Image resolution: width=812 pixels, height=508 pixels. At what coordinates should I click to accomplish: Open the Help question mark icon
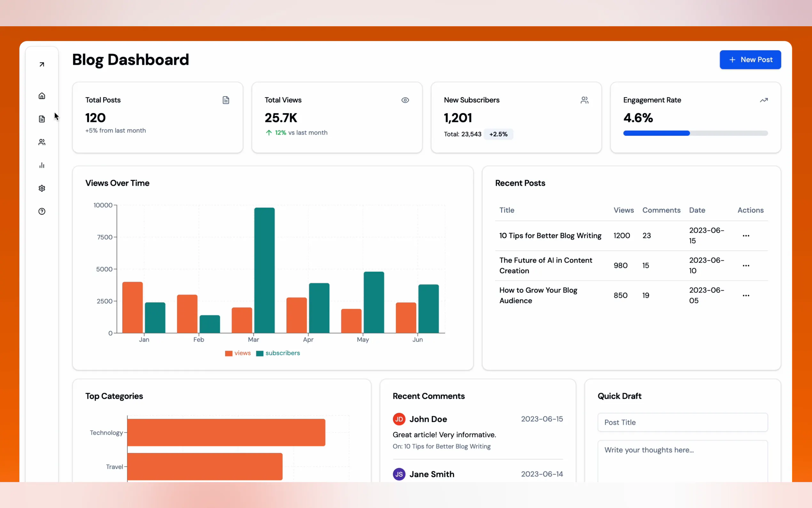42,211
